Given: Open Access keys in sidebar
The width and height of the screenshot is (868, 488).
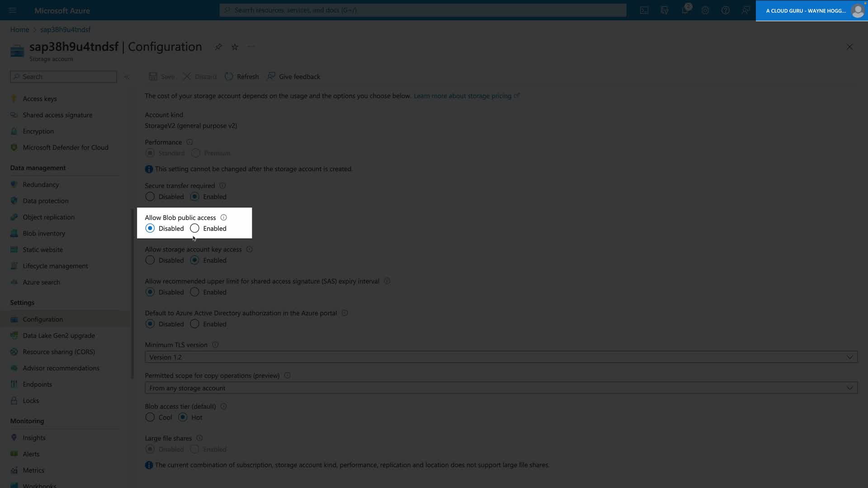Looking at the screenshot, I should click(x=40, y=99).
